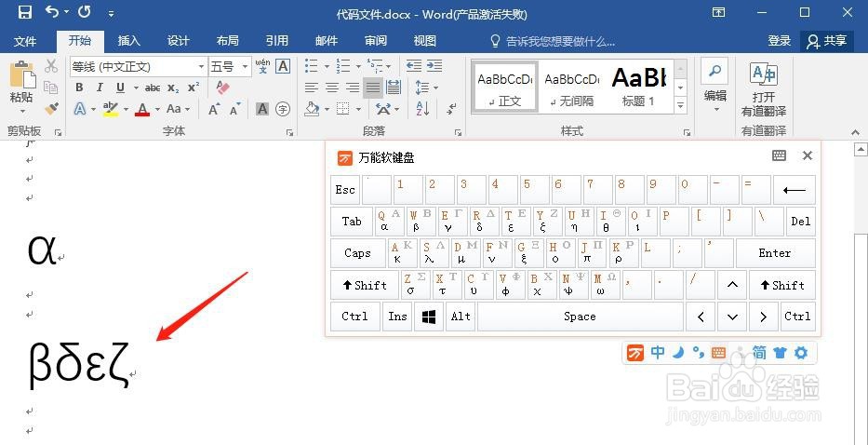The height and width of the screenshot is (445, 868).
Task: Justify paragraph text
Action: 373,88
